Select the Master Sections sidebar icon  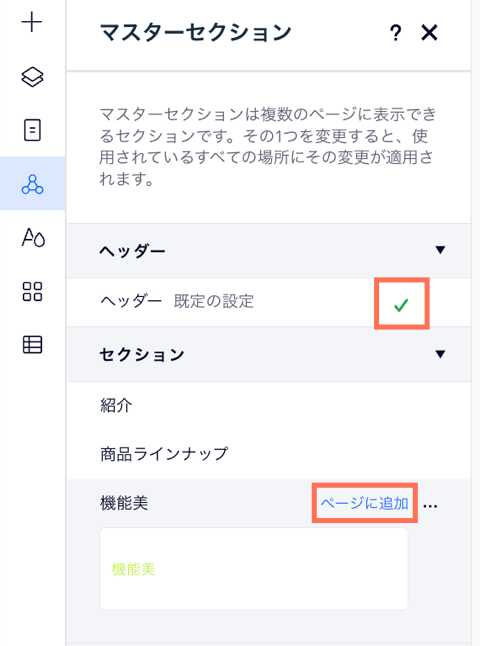click(x=33, y=184)
